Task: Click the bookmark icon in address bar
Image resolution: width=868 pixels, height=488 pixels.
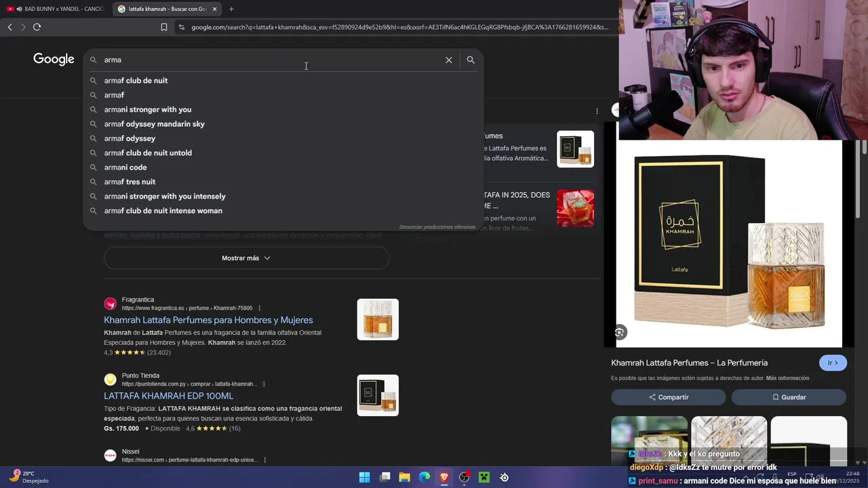Action: click(x=164, y=27)
